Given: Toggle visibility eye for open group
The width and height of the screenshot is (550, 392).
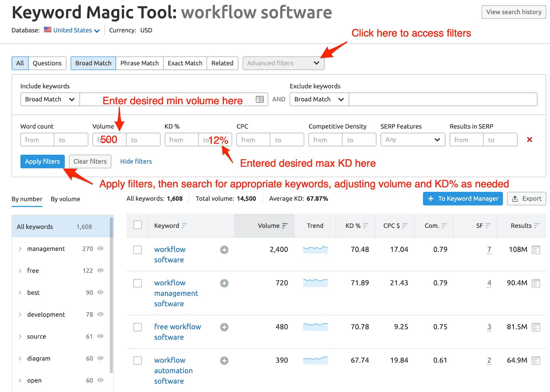Looking at the screenshot, I should 100,380.
